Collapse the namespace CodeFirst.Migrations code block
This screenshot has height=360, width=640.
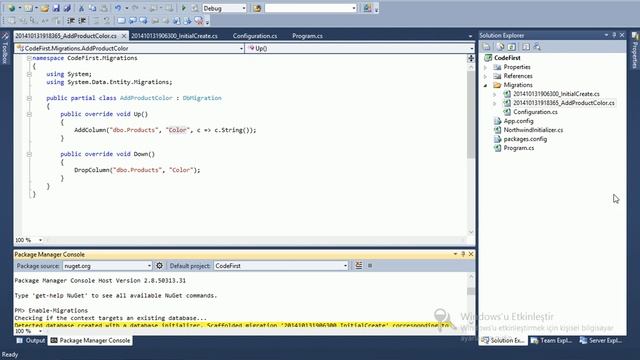pos(29,58)
